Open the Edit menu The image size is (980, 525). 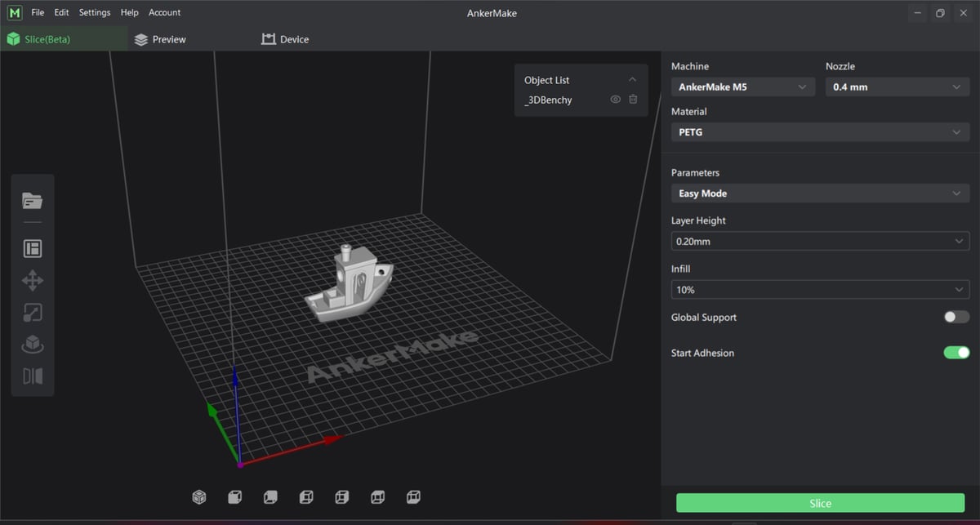(x=61, y=12)
